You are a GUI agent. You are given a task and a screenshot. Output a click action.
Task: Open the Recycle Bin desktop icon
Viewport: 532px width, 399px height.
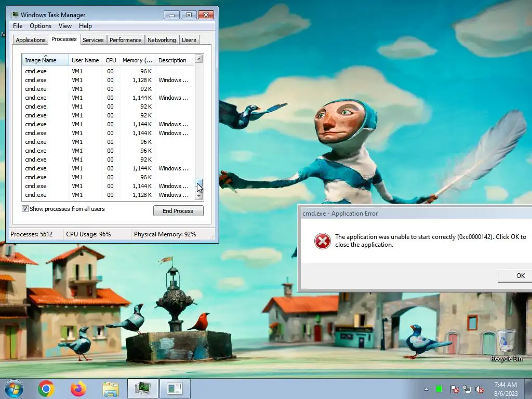tap(506, 345)
